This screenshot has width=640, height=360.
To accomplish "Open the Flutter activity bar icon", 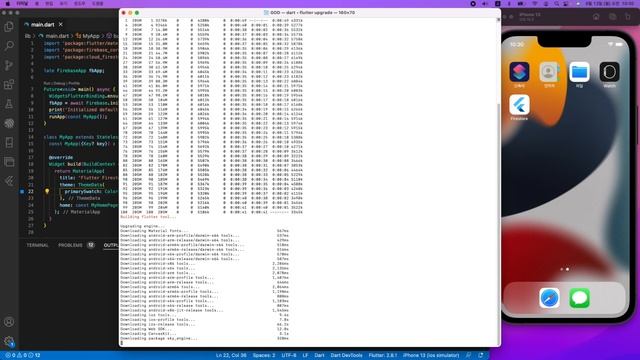I will pyautogui.click(x=9, y=181).
